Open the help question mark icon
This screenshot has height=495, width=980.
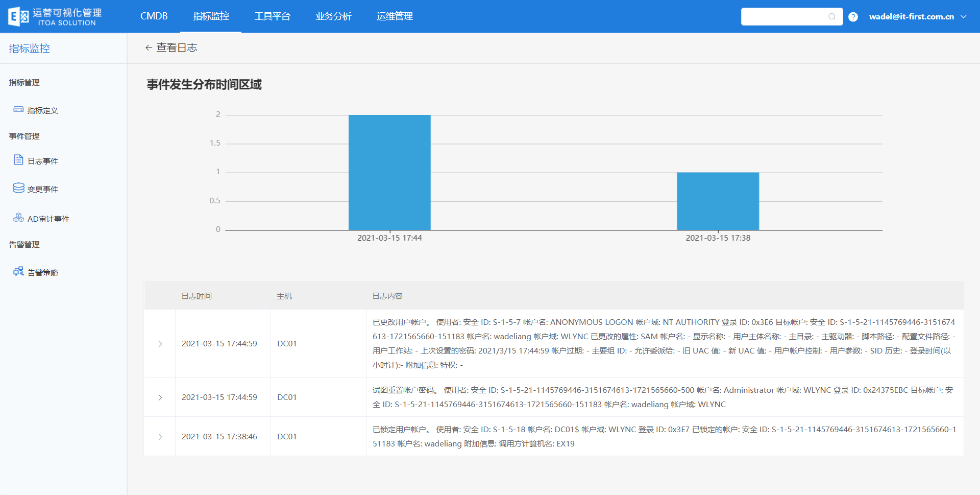pos(853,17)
